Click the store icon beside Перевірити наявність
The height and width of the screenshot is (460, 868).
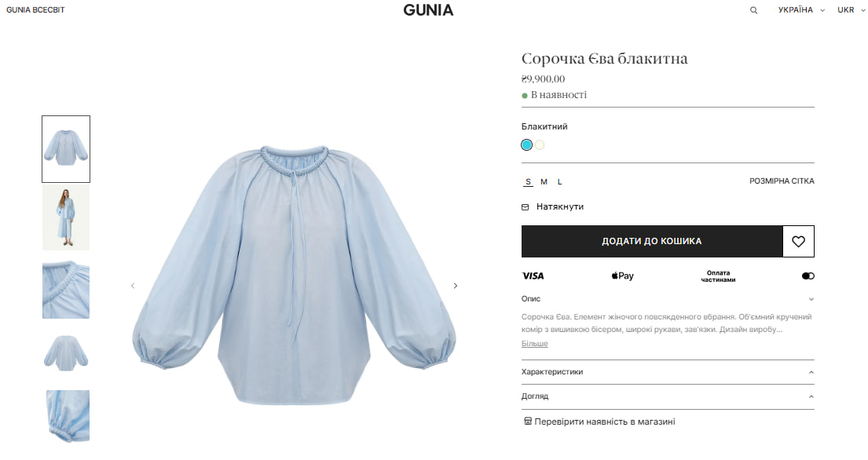pyautogui.click(x=528, y=422)
